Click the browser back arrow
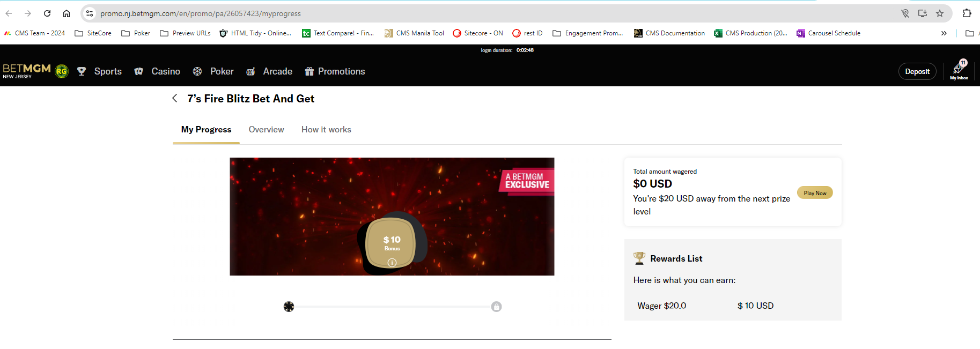Viewport: 980px width, 349px height. pos(9,13)
